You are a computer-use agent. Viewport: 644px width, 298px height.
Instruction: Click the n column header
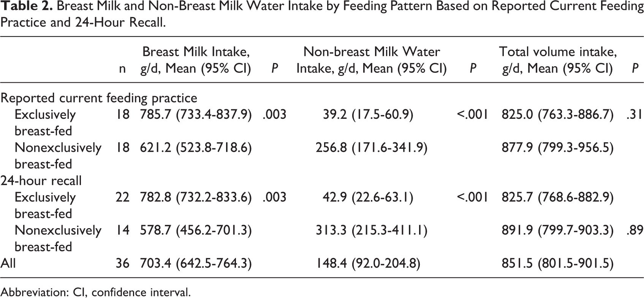point(122,69)
